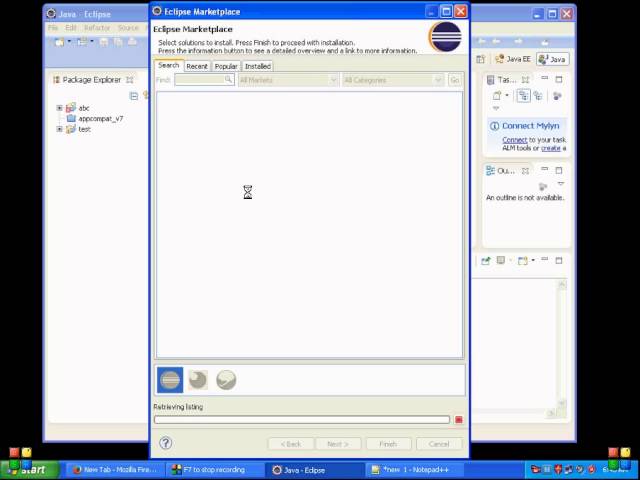Maximize the Task List view
This screenshot has height=480, width=640.
point(559,79)
